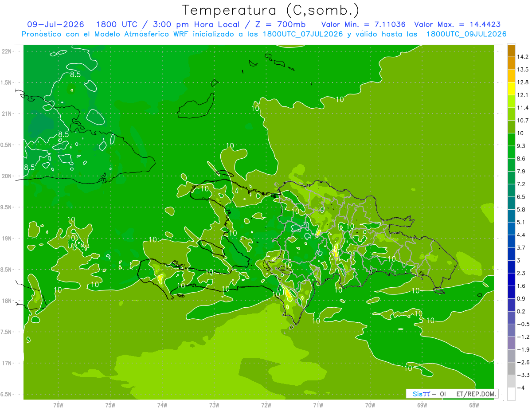
Task: Click the 'Valor Min. = 7.11036' readout
Action: click(363, 24)
